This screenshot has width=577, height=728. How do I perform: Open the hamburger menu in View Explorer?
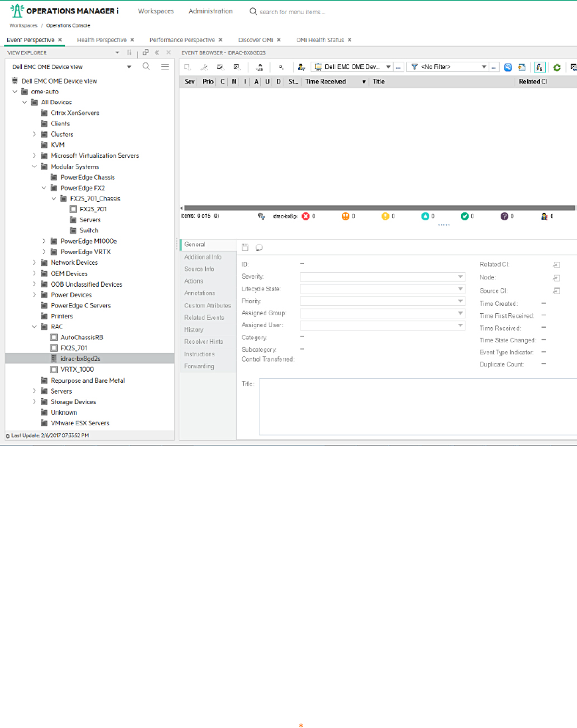pos(165,67)
